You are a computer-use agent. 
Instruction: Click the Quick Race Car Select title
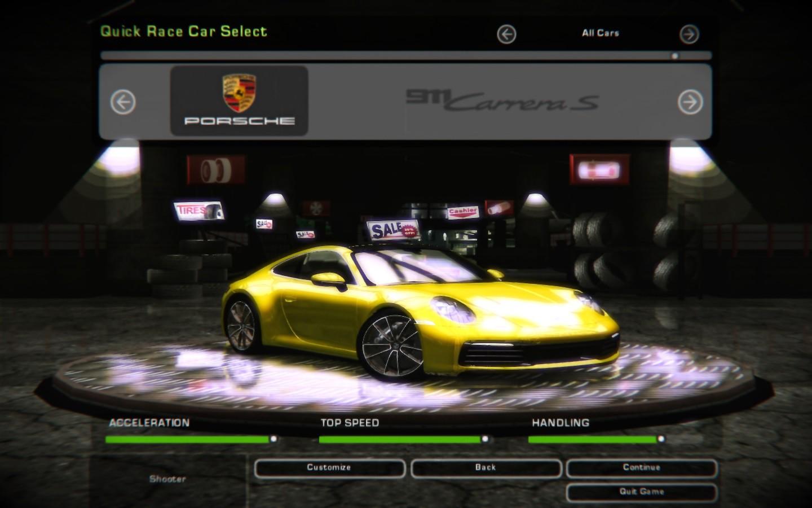coord(184,32)
